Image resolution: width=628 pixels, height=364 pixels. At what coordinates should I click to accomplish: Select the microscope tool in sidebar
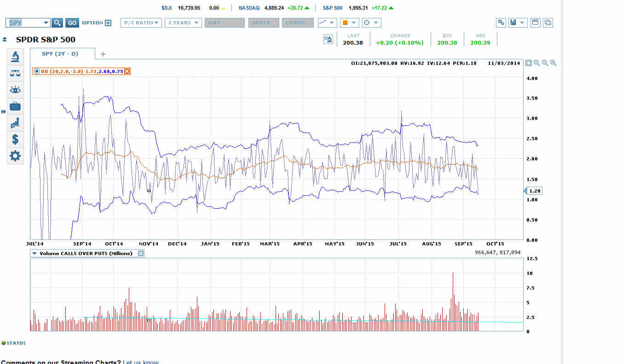[15, 57]
